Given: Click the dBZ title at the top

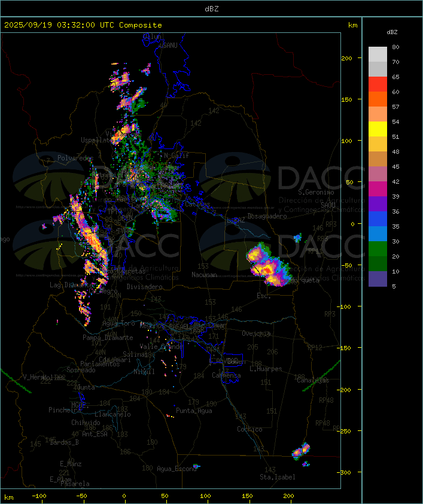Looking at the screenshot, I should point(212,8).
